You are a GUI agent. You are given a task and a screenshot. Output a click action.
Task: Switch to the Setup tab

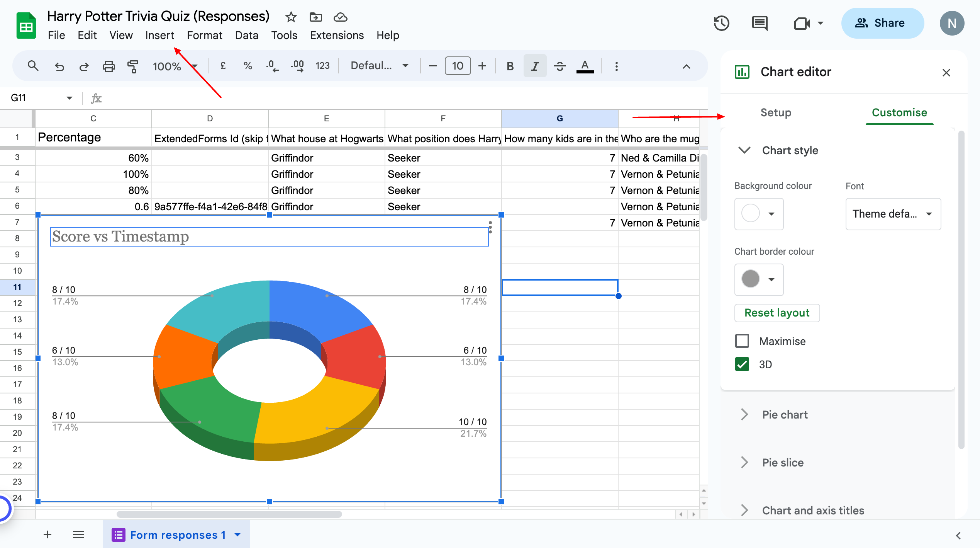(x=775, y=112)
